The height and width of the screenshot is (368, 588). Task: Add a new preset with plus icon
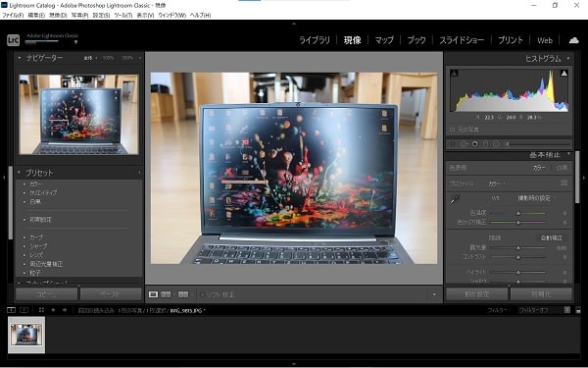(x=139, y=173)
